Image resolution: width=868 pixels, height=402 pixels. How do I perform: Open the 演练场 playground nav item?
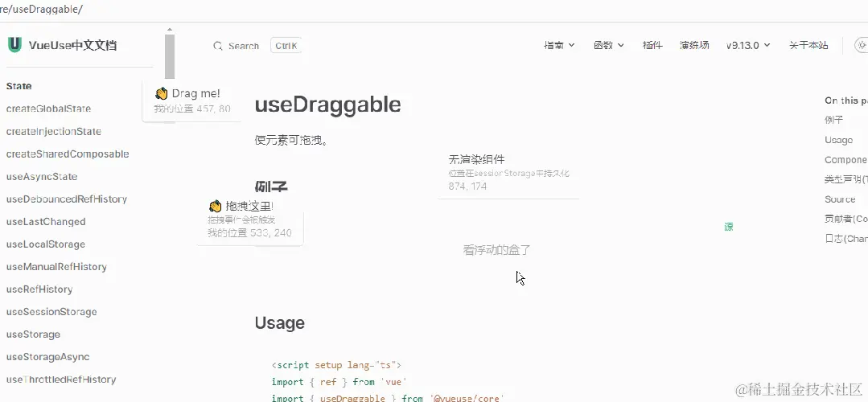694,45
